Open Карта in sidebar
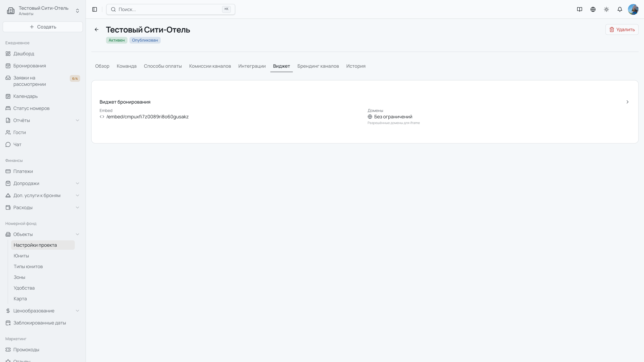The image size is (644, 362). click(43, 299)
